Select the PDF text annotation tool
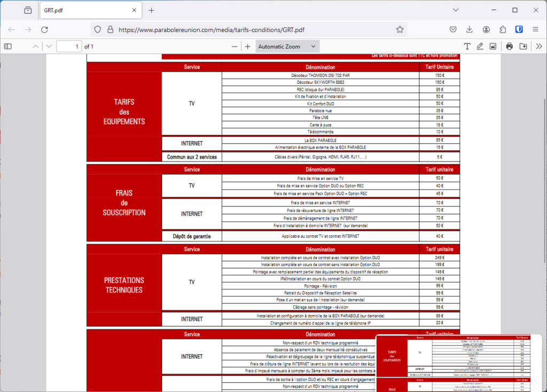Viewport: 547px width, 392px height. click(x=467, y=46)
